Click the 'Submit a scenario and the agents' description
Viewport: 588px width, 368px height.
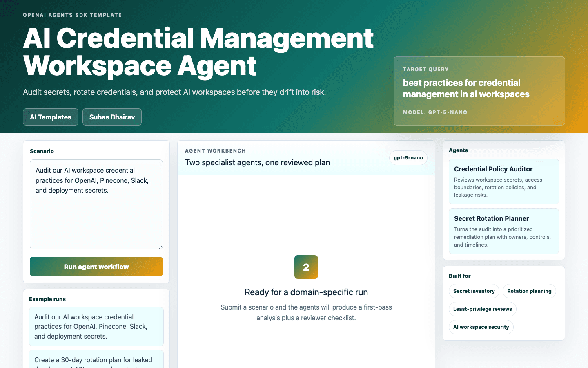[x=306, y=312]
